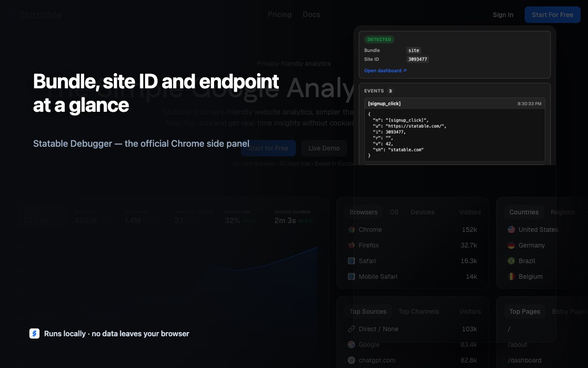Screen dimensions: 588x368
Task: Click the Google value 83.4k
Action: pos(469,345)
